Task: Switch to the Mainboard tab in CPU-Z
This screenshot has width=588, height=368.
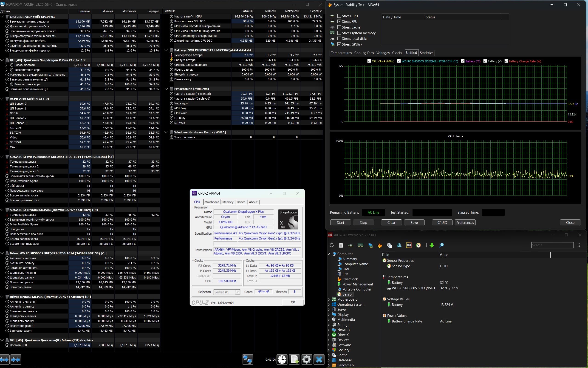Action: point(212,202)
